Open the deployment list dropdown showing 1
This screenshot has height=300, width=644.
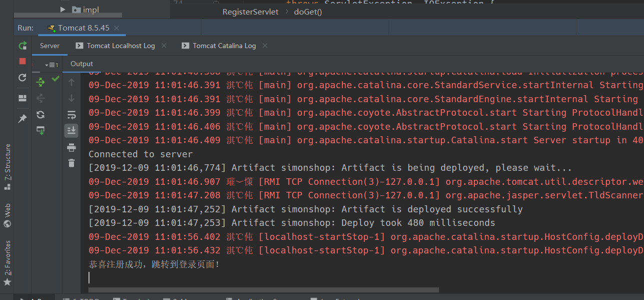tap(51, 65)
